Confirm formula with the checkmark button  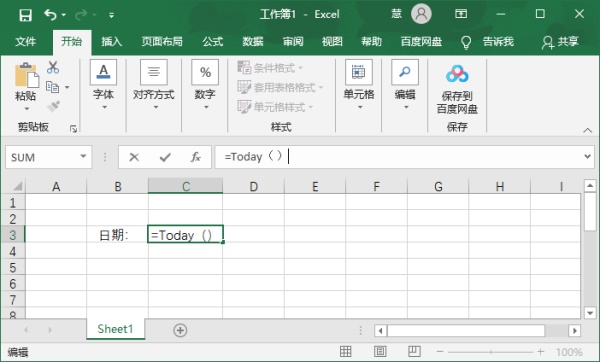(165, 157)
